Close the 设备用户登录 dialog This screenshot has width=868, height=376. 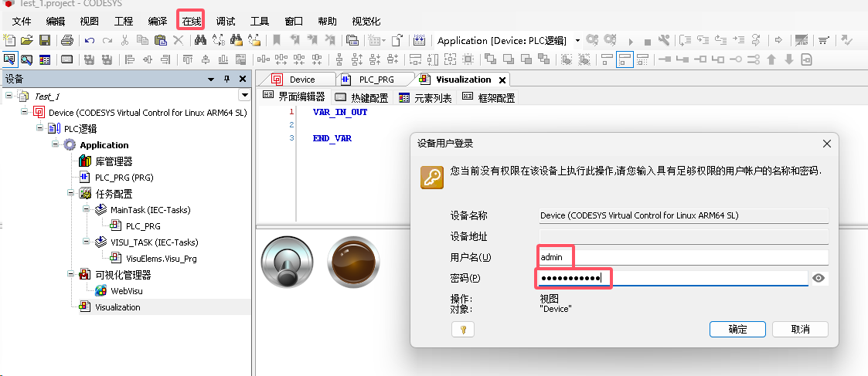coord(826,144)
